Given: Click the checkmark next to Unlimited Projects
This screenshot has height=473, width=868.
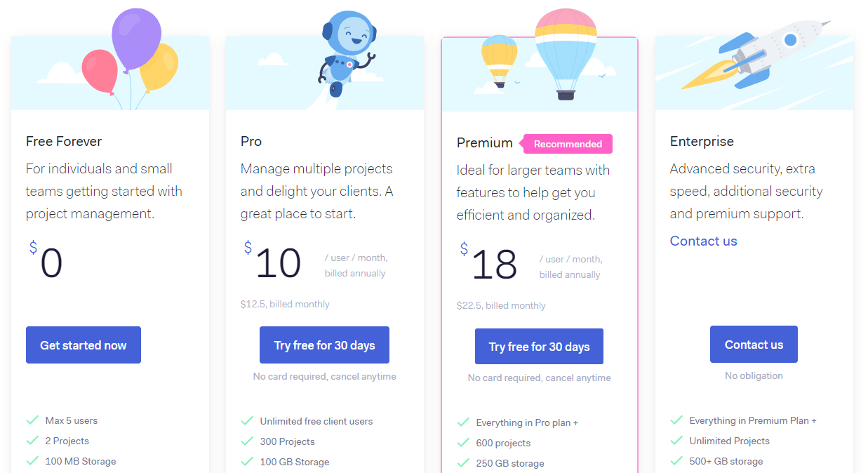Looking at the screenshot, I should tap(676, 441).
